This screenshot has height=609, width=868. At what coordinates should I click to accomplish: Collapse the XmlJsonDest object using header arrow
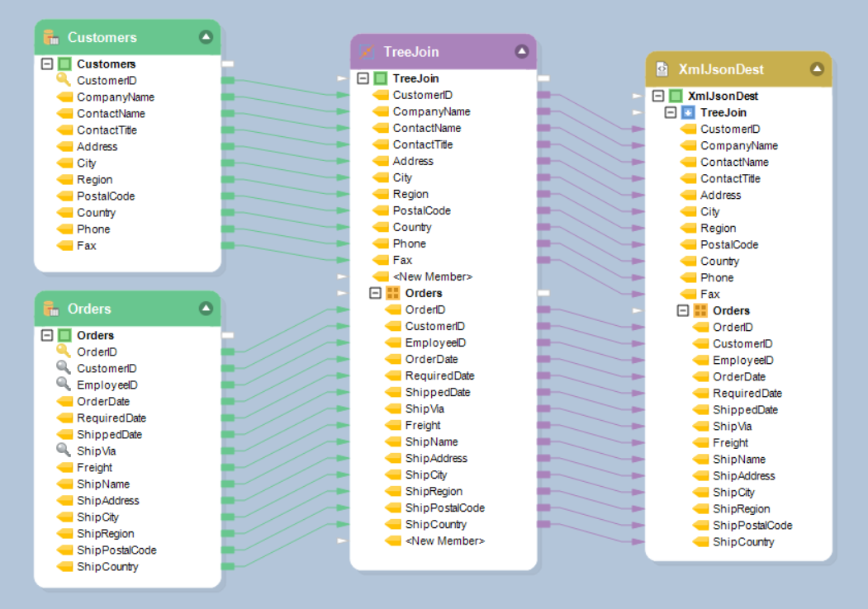817,69
